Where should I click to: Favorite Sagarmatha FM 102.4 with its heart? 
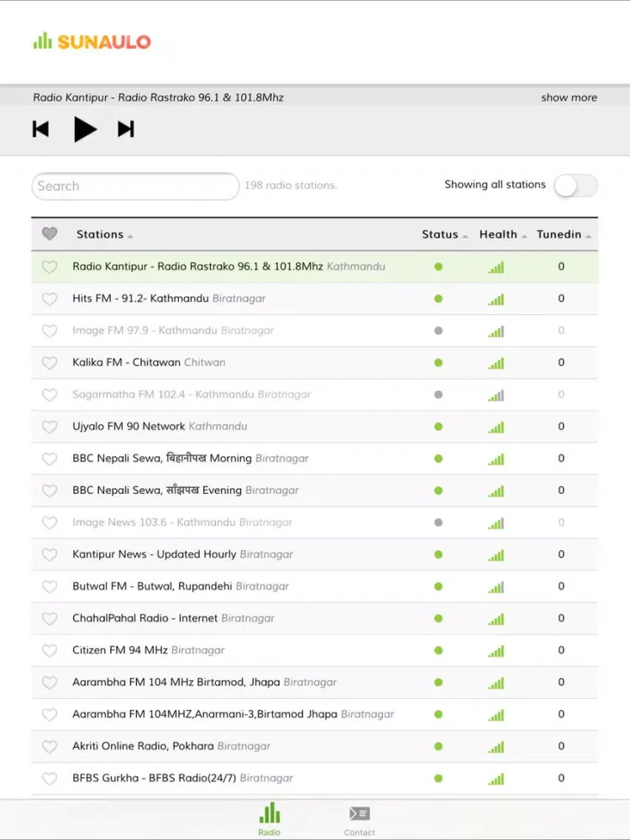50,395
